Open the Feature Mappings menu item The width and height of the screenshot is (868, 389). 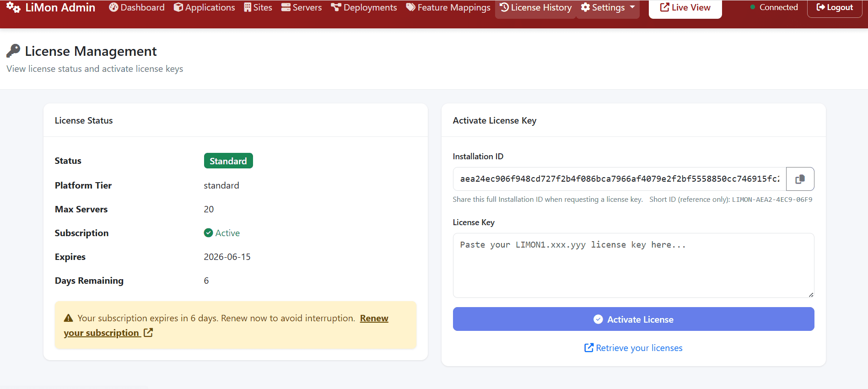[x=448, y=7]
